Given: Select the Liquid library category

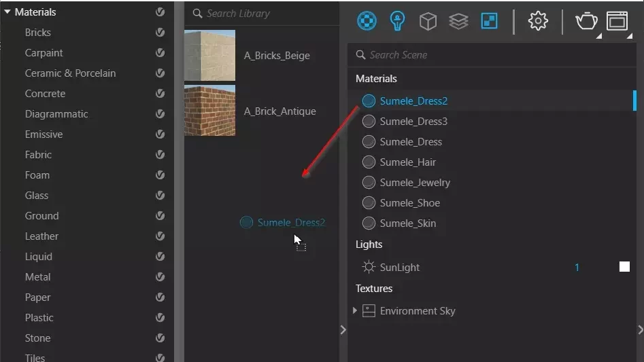Looking at the screenshot, I should pyautogui.click(x=39, y=257).
